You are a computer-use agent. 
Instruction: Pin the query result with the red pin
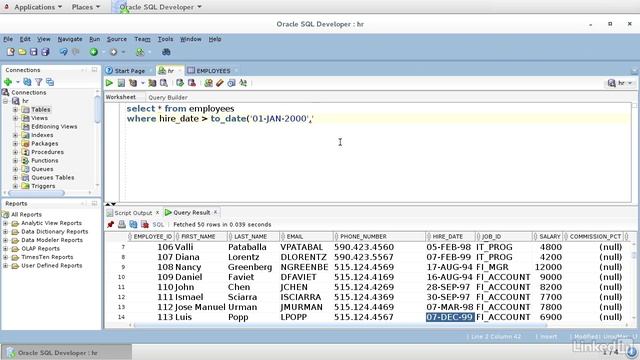tap(110, 224)
